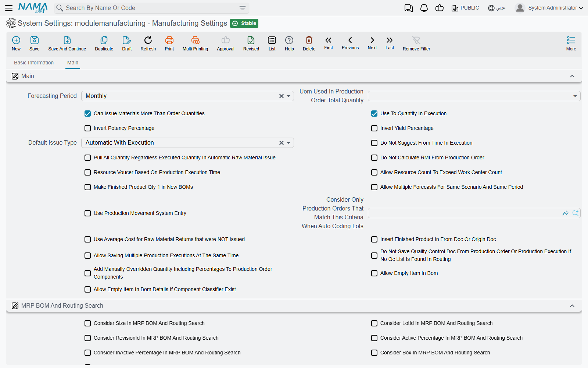Go to the First record
The height and width of the screenshot is (368, 588).
tap(329, 40)
